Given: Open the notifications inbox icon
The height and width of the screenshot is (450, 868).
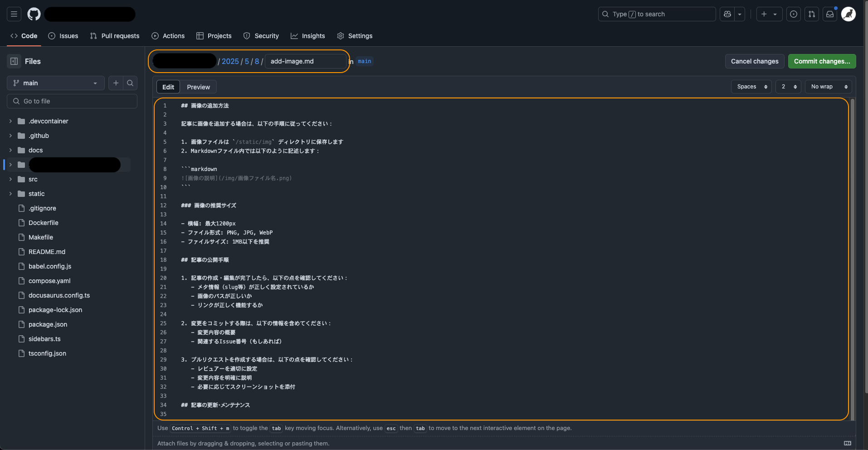Looking at the screenshot, I should click(x=830, y=14).
